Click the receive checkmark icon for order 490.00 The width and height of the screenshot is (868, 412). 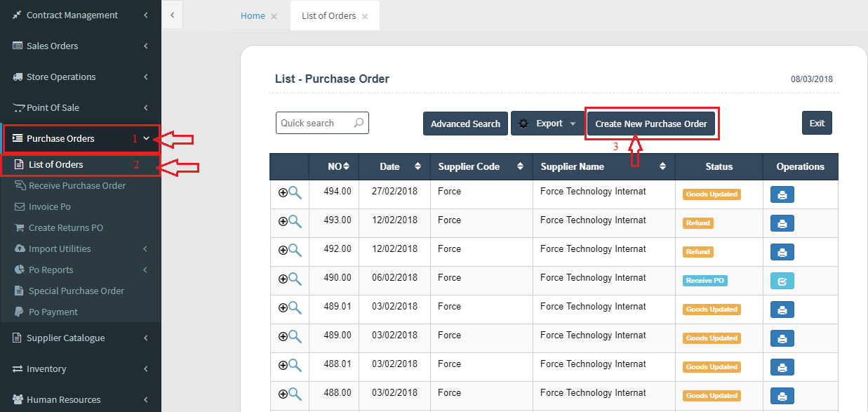coord(782,281)
